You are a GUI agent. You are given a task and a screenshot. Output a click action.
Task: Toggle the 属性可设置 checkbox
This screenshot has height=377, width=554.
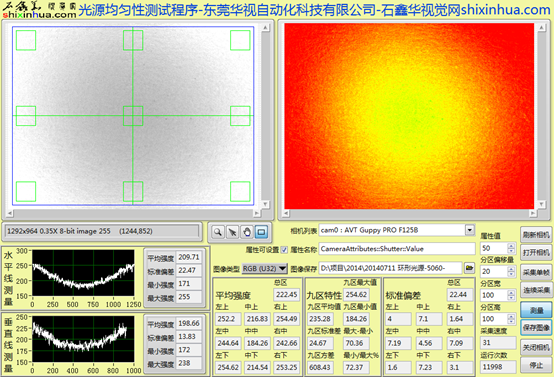coord(284,250)
